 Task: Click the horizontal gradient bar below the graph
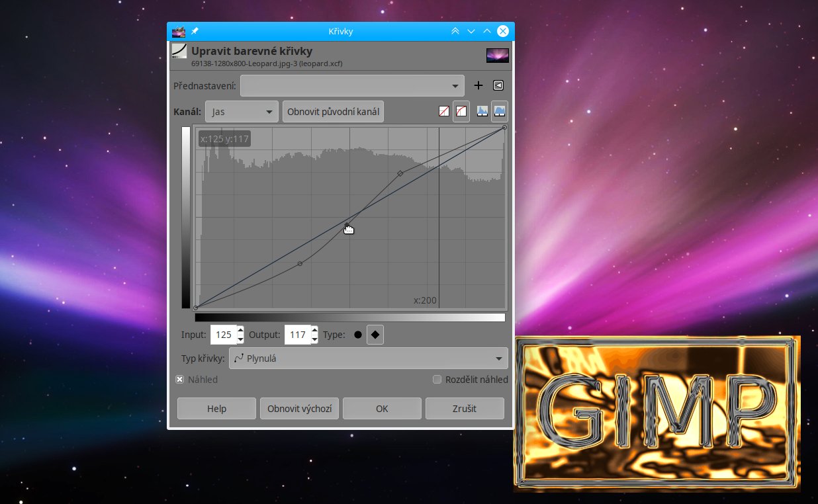click(350, 317)
